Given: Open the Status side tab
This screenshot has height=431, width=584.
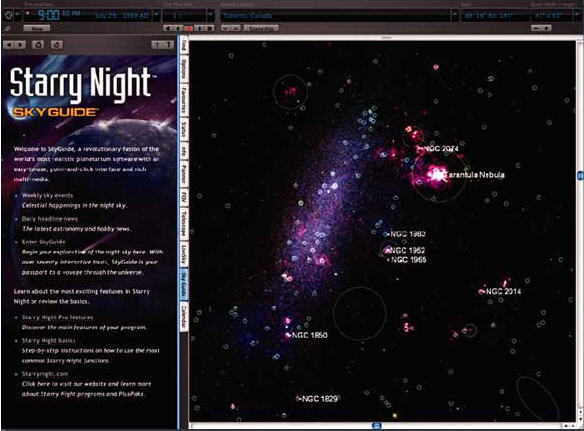Looking at the screenshot, I should [184, 129].
